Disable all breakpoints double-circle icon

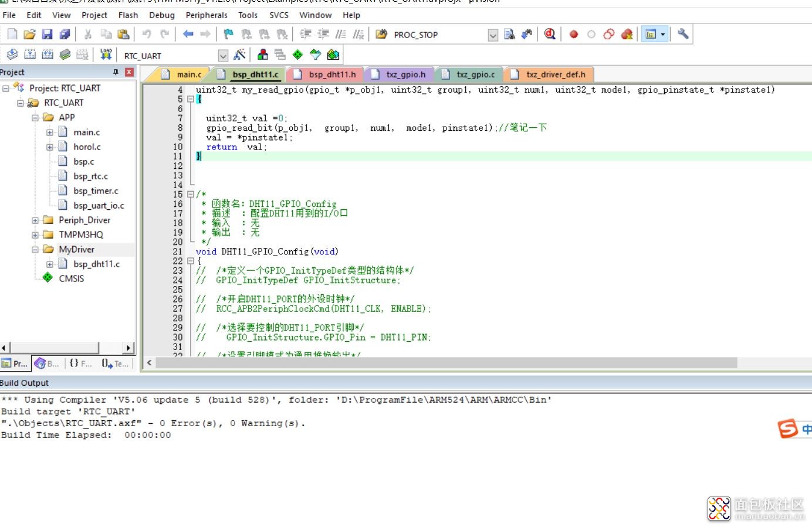pos(609,35)
